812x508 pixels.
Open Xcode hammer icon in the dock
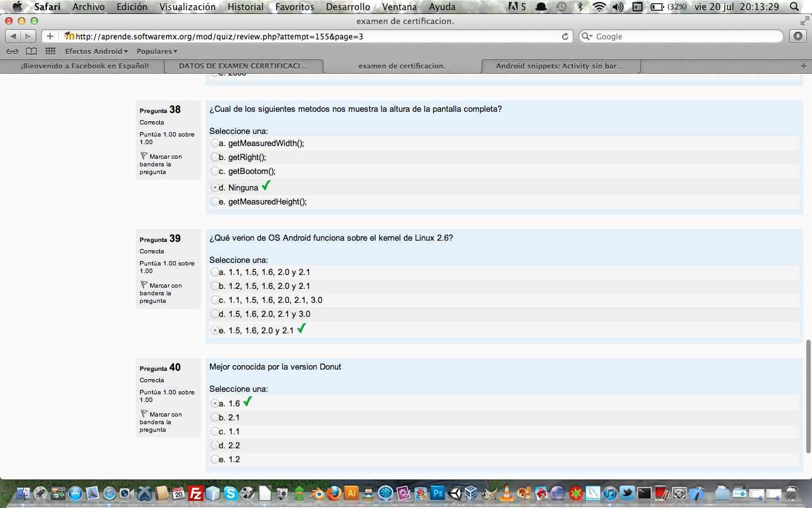tap(696, 493)
